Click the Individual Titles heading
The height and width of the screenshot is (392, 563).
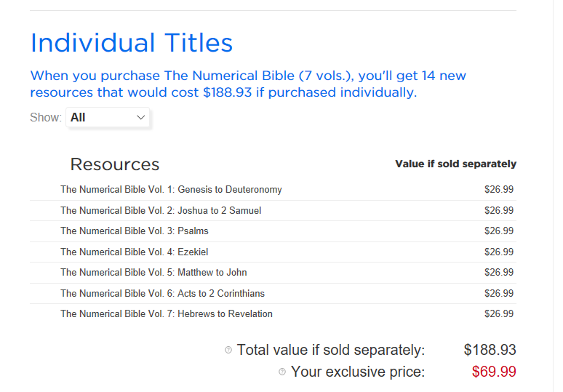[132, 43]
